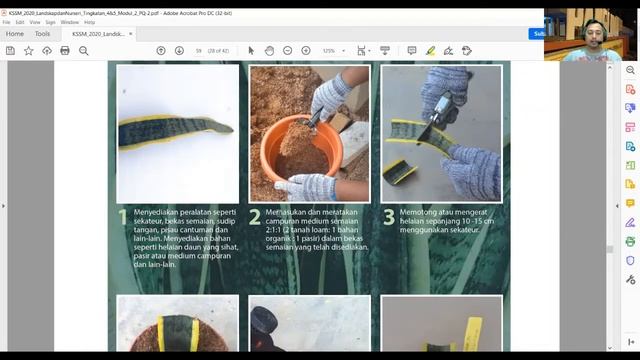Click the text "Memotong atau mengerat"
Viewport: 640px width, 360px height.
click(443, 212)
